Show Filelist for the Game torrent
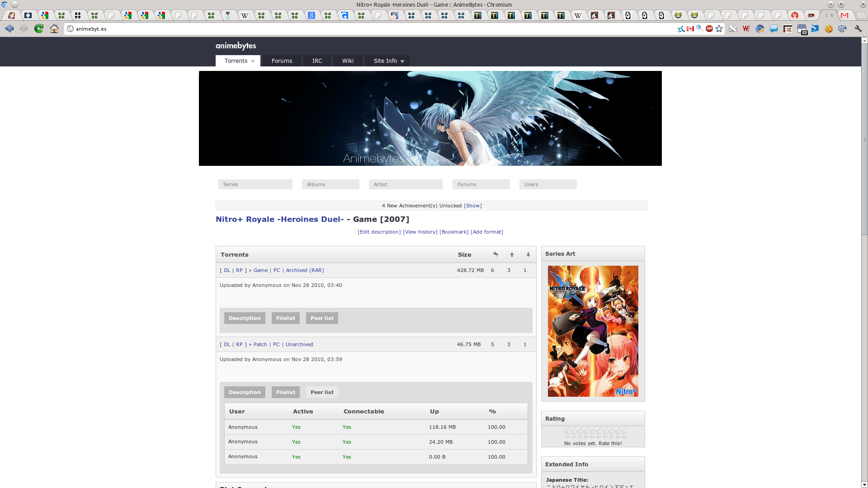 [x=286, y=318]
